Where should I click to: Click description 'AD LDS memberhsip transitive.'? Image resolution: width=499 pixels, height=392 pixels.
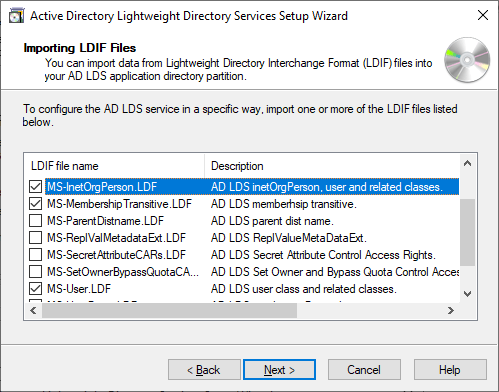point(284,204)
